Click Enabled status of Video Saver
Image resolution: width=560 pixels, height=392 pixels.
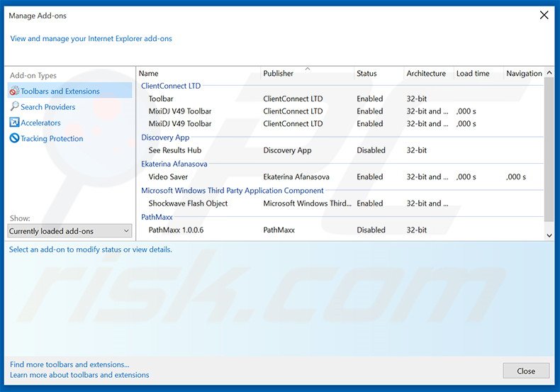click(x=369, y=177)
